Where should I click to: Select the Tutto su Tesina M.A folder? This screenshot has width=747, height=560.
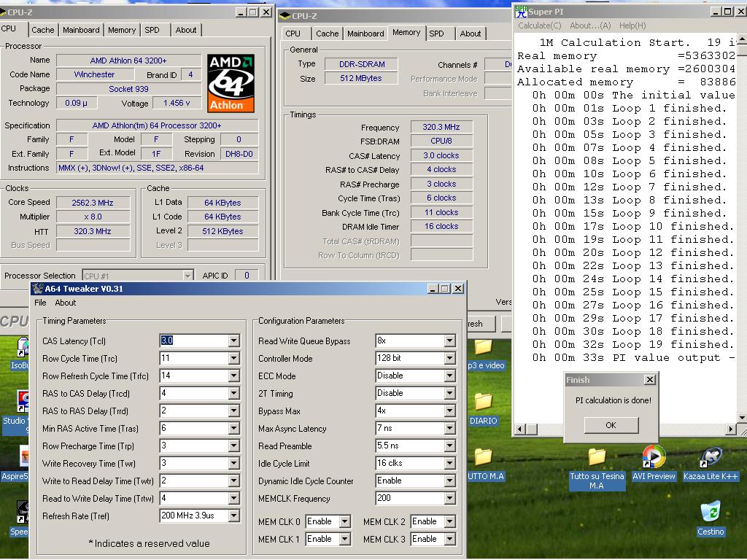click(x=597, y=458)
